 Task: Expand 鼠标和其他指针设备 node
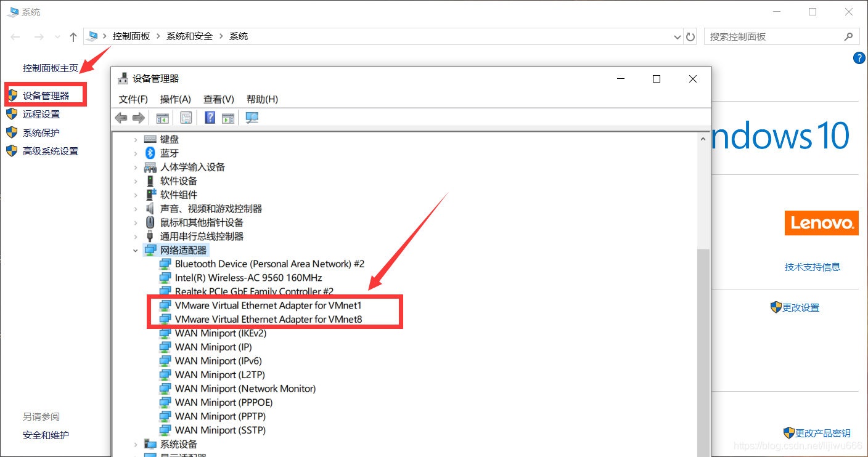[136, 223]
